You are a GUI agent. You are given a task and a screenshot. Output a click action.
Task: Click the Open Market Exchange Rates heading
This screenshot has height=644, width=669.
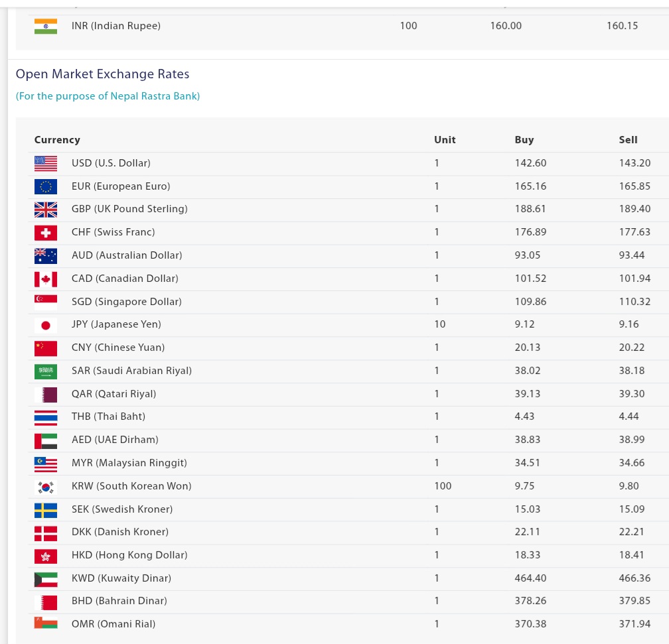[x=102, y=74]
